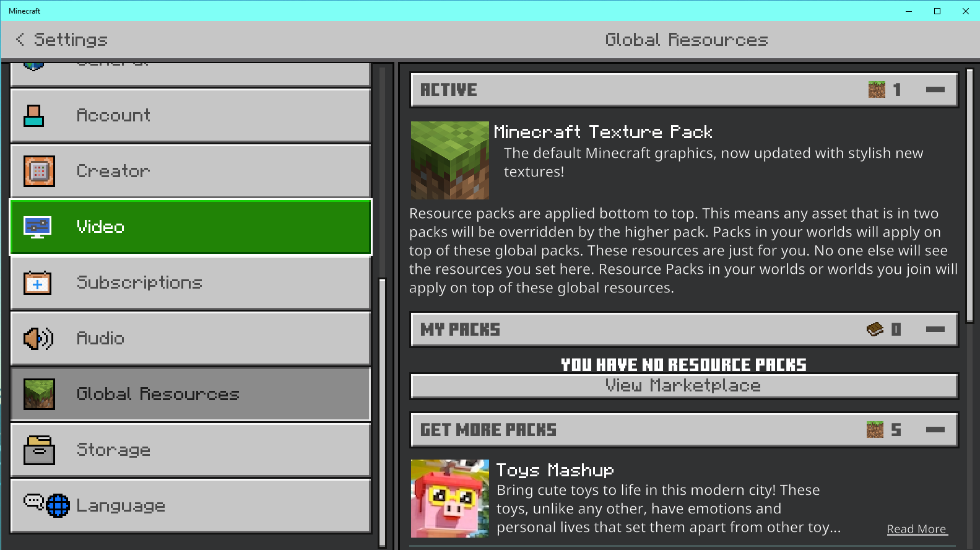Close the Minecraft window
Screen dimensions: 980x550
tap(966, 11)
